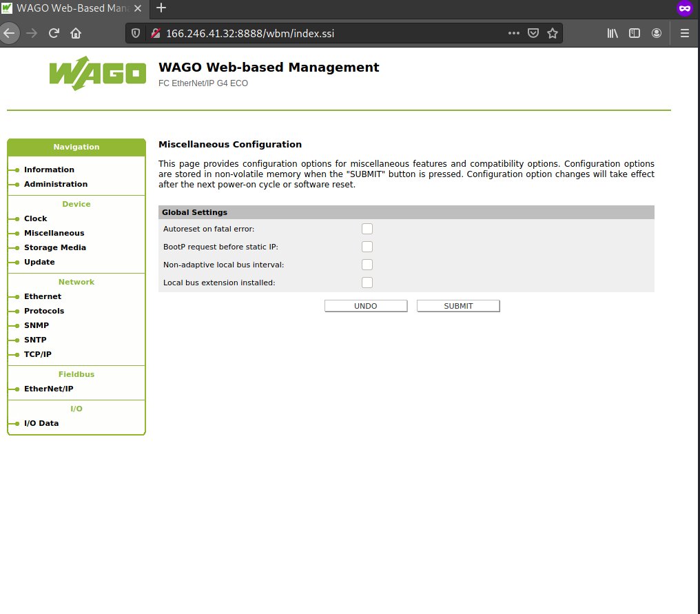Click the Global Settings header text
The image size is (700, 614).
coord(195,212)
